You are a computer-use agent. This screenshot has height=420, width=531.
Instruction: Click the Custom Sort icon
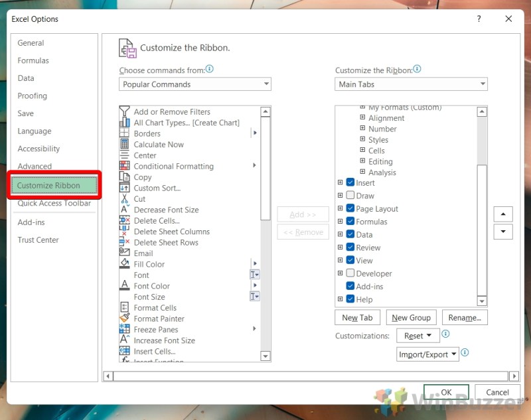124,188
